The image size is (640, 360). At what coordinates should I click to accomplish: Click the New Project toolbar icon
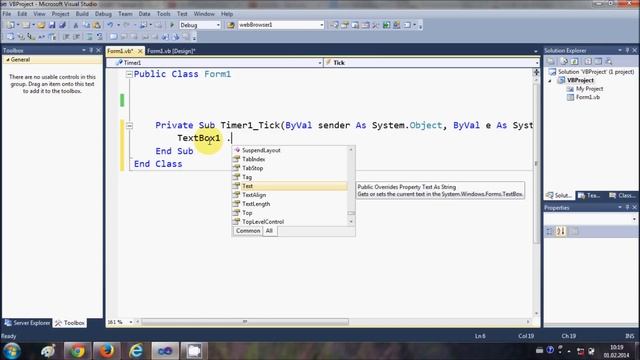click(x=11, y=25)
